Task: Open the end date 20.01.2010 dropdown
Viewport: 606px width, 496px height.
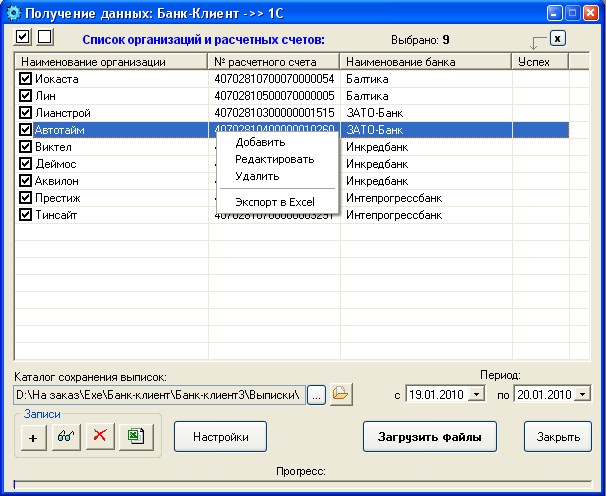Action: (582, 395)
